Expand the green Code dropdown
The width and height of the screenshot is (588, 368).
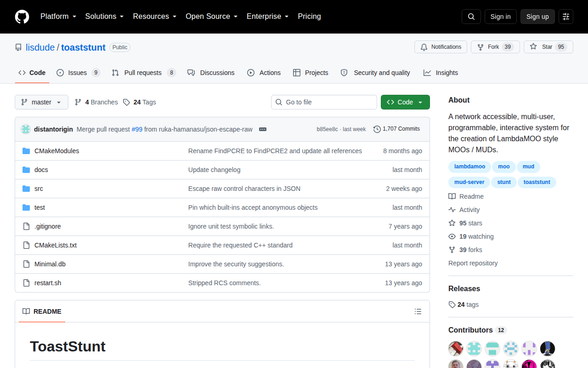(x=405, y=102)
